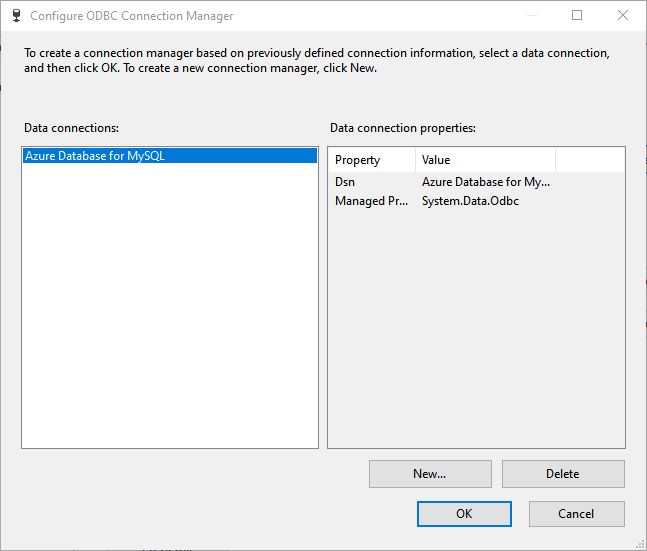Image resolution: width=647 pixels, height=551 pixels.
Task: Click empty area of properties grid
Action: (476, 330)
